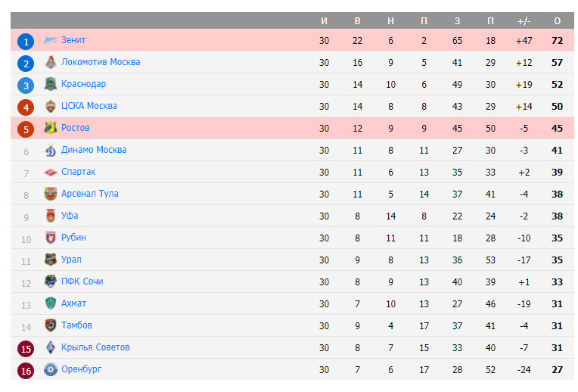Click the CSKA Moscow club emblem

tap(51, 106)
